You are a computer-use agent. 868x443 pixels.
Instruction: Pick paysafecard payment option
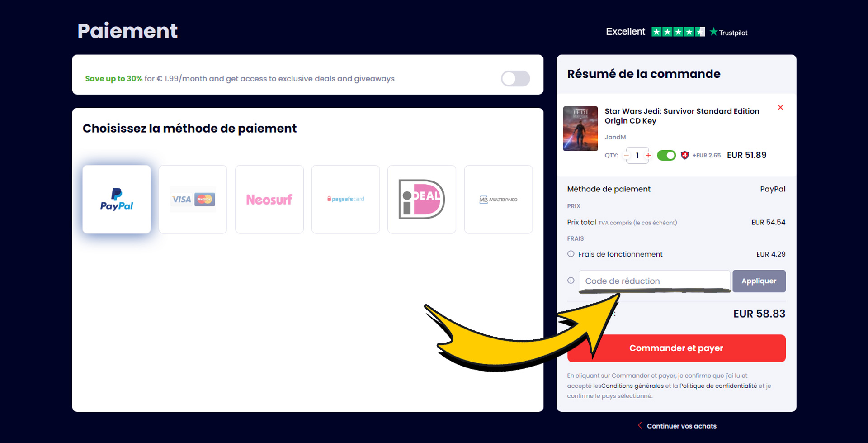pos(346,199)
